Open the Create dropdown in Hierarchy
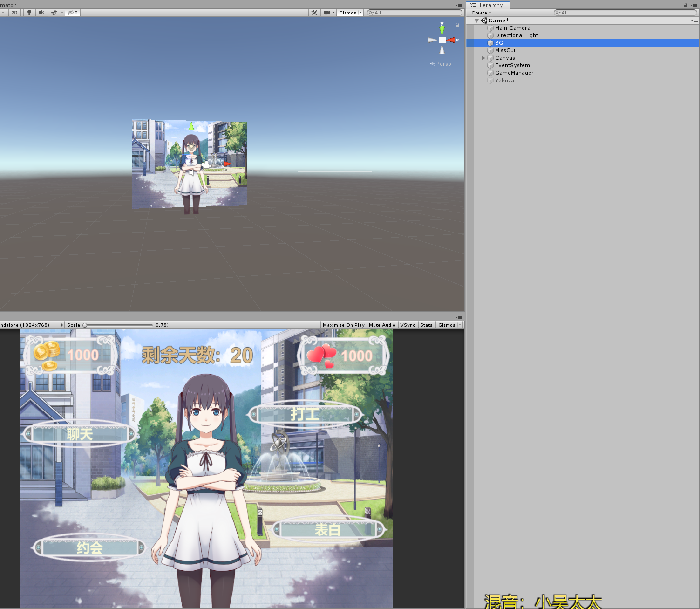 click(x=481, y=13)
